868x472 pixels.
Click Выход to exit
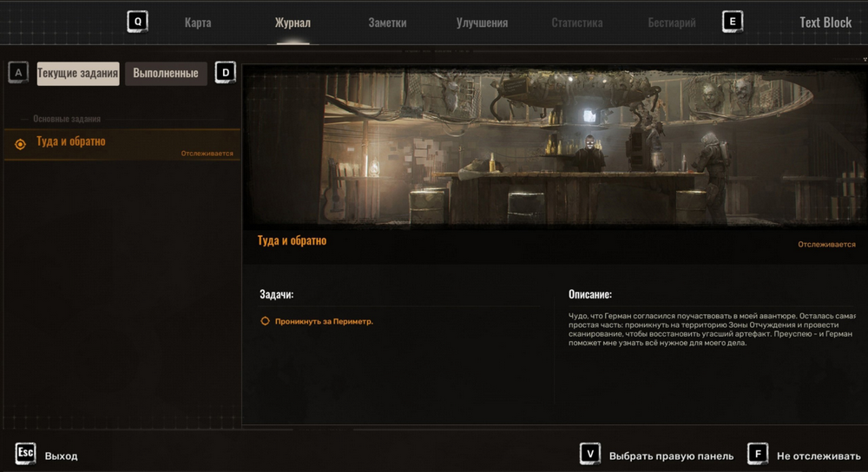[61, 456]
